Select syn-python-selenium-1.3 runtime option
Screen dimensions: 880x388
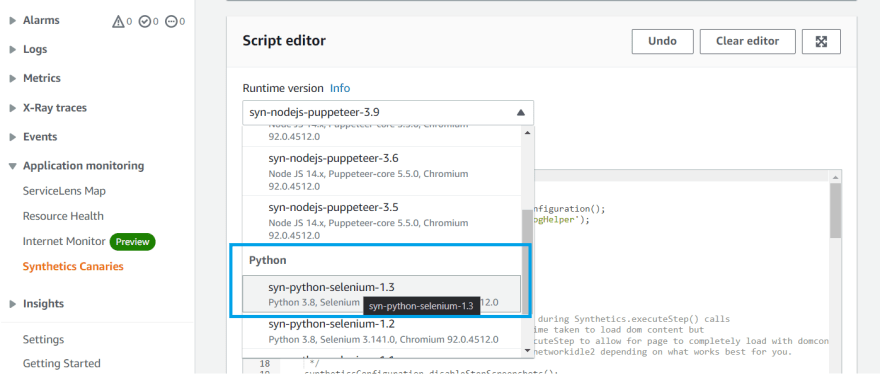pyautogui.click(x=382, y=294)
